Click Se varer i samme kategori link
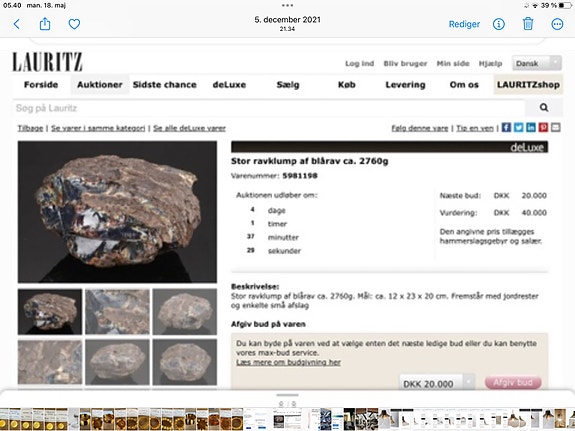The image size is (575, 431). tap(98, 128)
